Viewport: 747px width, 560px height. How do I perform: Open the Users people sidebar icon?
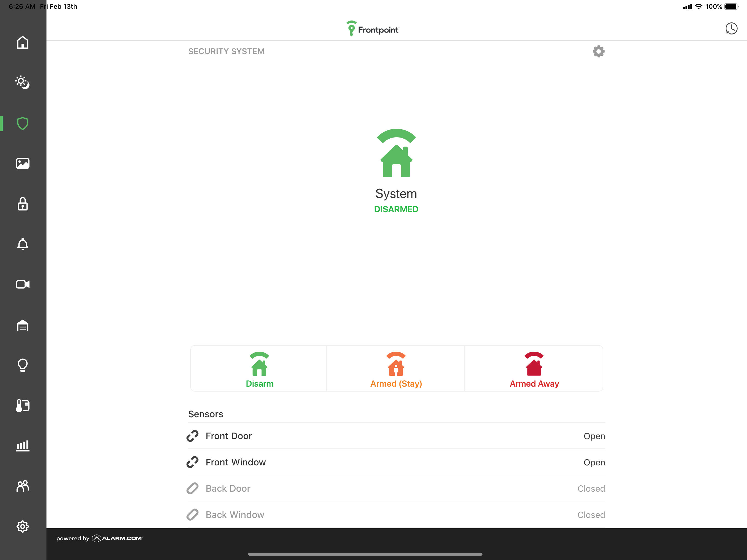(23, 486)
